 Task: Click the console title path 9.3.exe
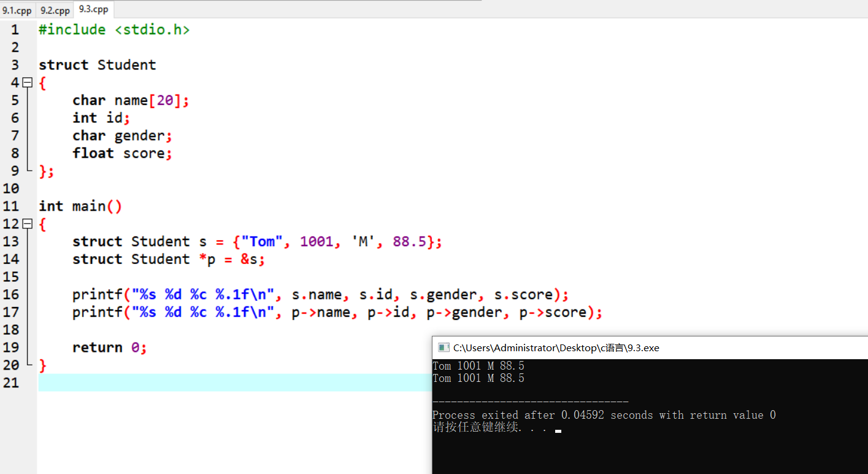click(x=556, y=348)
